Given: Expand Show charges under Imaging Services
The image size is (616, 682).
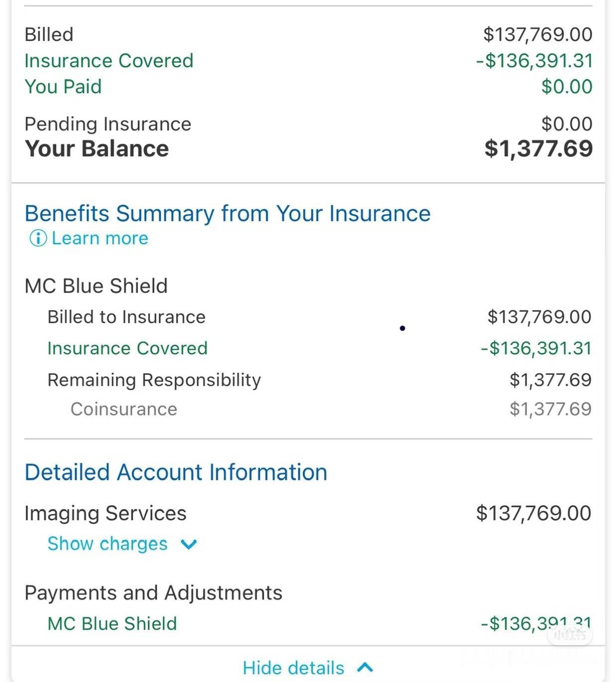Looking at the screenshot, I should tap(107, 544).
